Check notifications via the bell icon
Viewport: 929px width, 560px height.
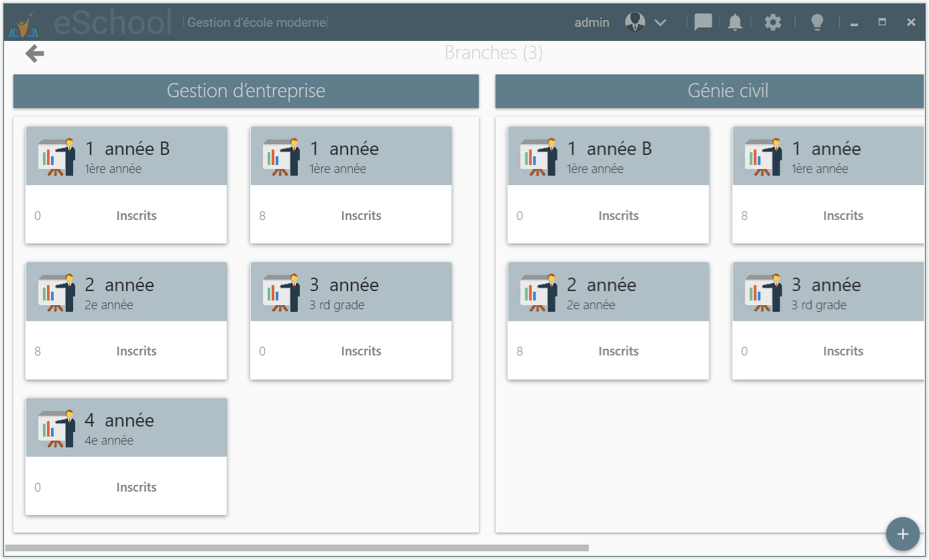tap(734, 22)
